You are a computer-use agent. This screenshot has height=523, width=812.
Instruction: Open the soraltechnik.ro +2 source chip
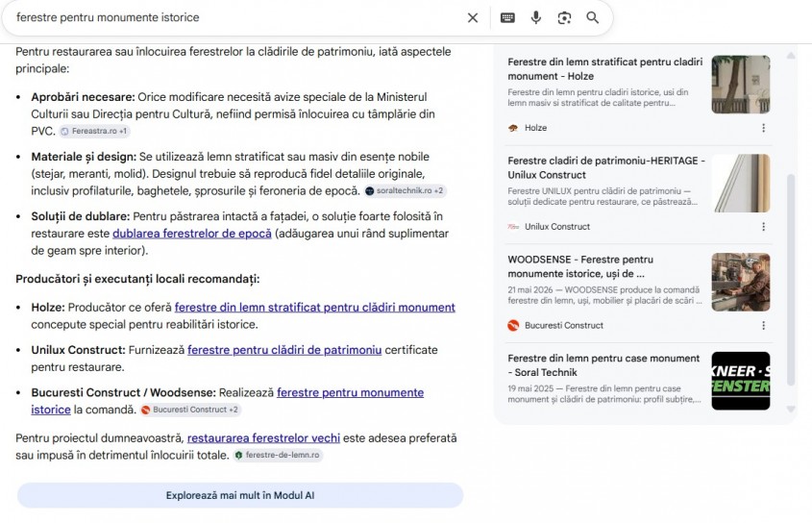tap(405, 190)
